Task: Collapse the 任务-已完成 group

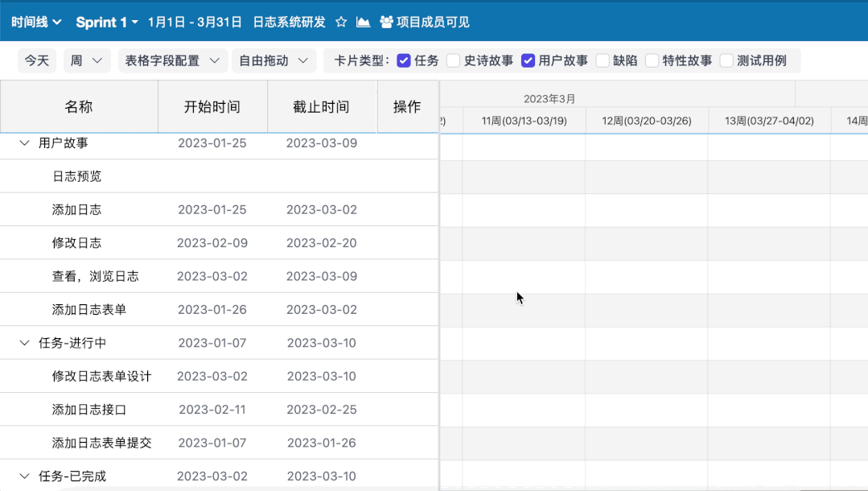Action: tap(24, 476)
